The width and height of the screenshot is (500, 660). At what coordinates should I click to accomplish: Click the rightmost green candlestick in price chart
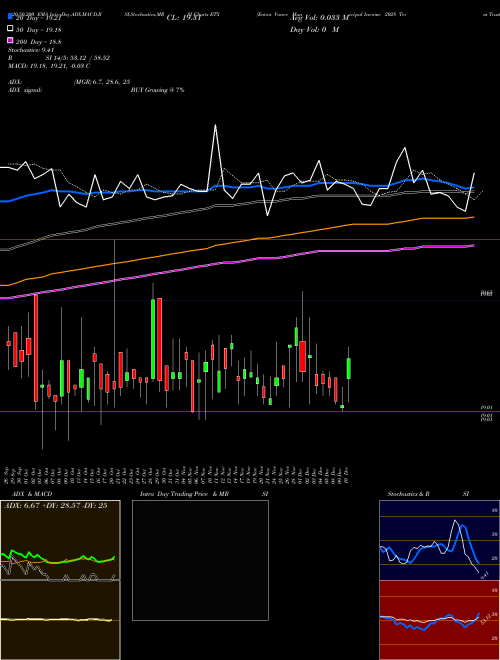pos(348,368)
